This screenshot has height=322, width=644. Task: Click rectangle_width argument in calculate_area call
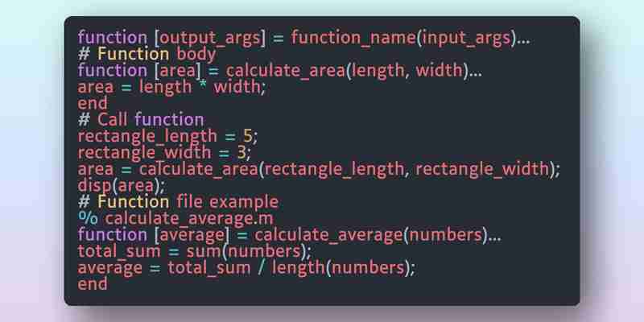(481, 169)
